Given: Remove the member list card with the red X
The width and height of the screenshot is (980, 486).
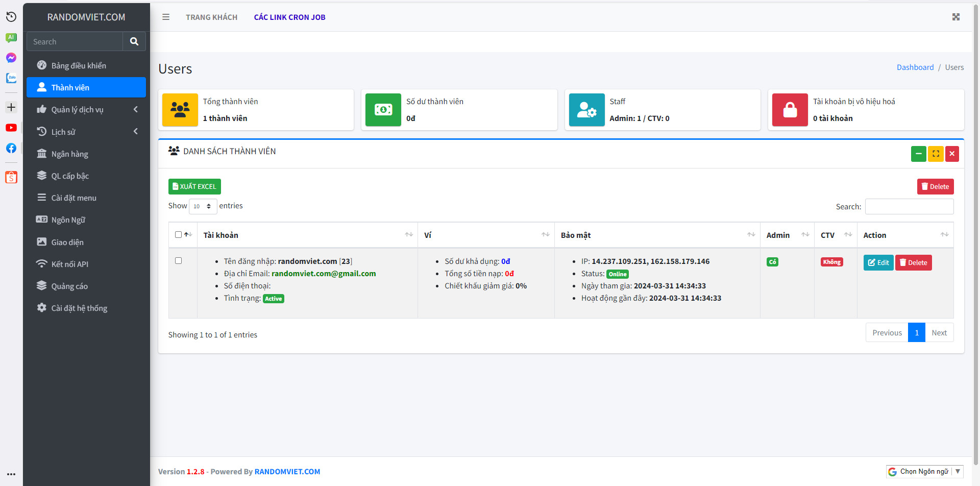Looking at the screenshot, I should tap(952, 154).
